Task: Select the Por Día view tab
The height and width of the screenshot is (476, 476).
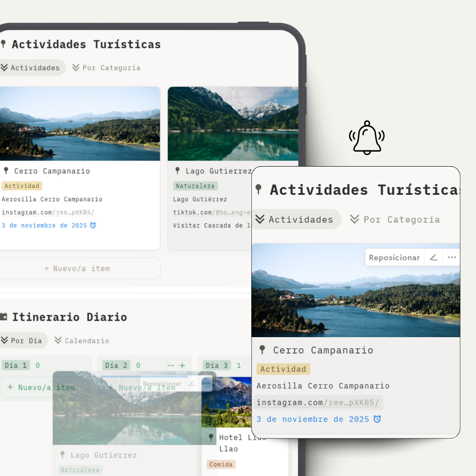Action: 22,341
